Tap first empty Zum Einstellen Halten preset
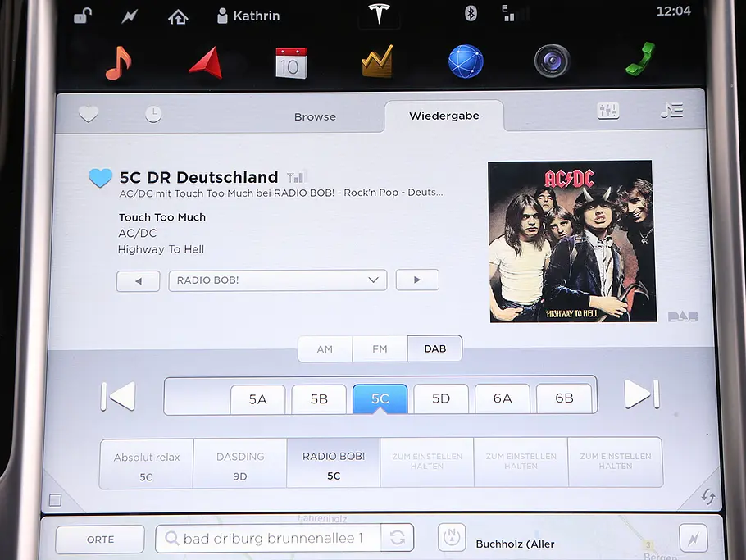The image size is (746, 560). click(x=427, y=462)
